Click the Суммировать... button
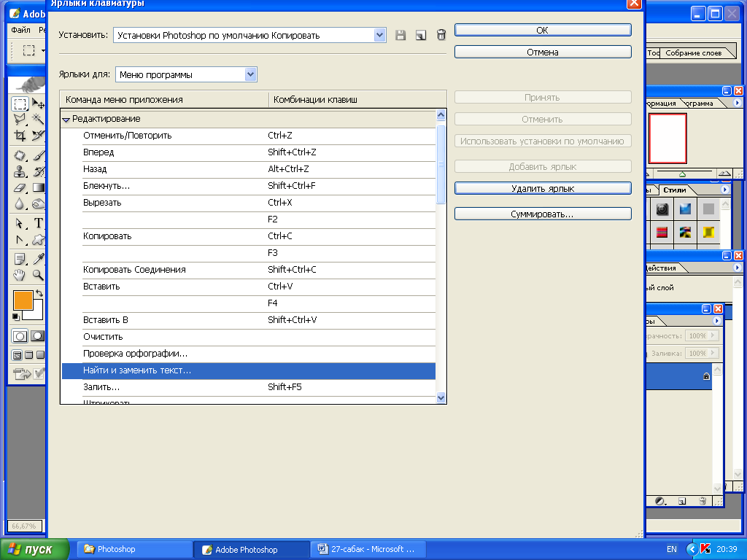The width and height of the screenshot is (747, 560). click(543, 214)
